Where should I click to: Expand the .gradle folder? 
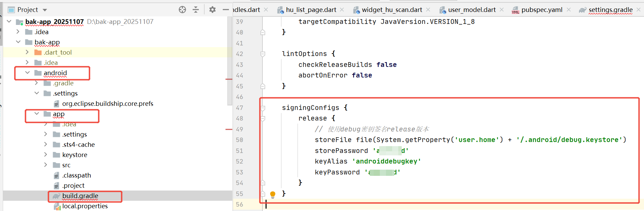pos(37,83)
